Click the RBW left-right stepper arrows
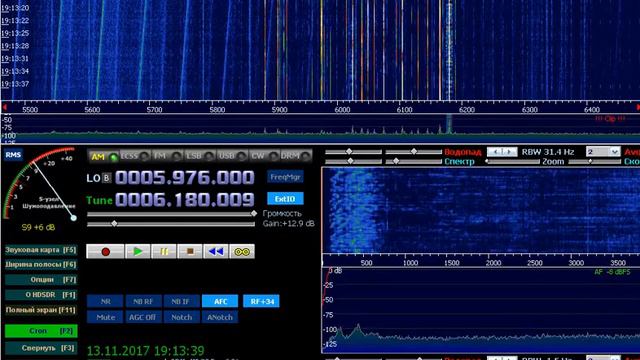Image resolution: width=640 pixels, height=360 pixels. (502, 152)
